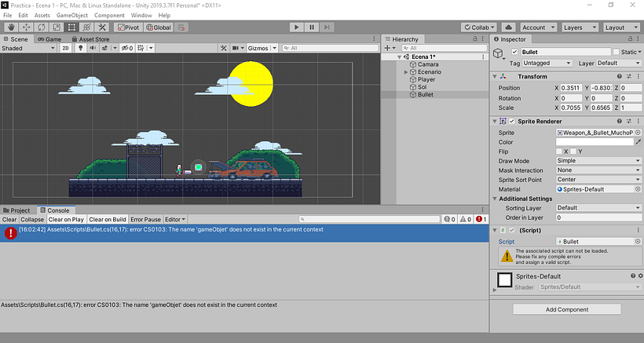Switch to the Asset Store tab
644x343 pixels.
tap(90, 39)
